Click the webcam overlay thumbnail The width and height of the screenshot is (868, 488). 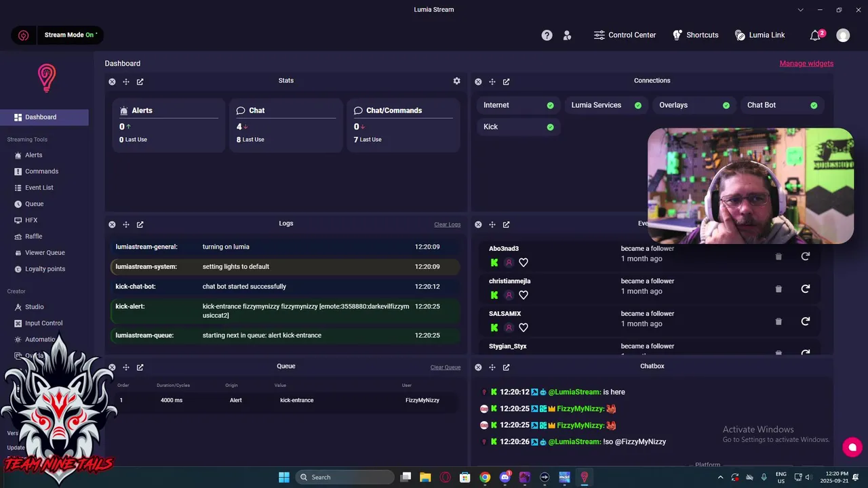coord(751,186)
